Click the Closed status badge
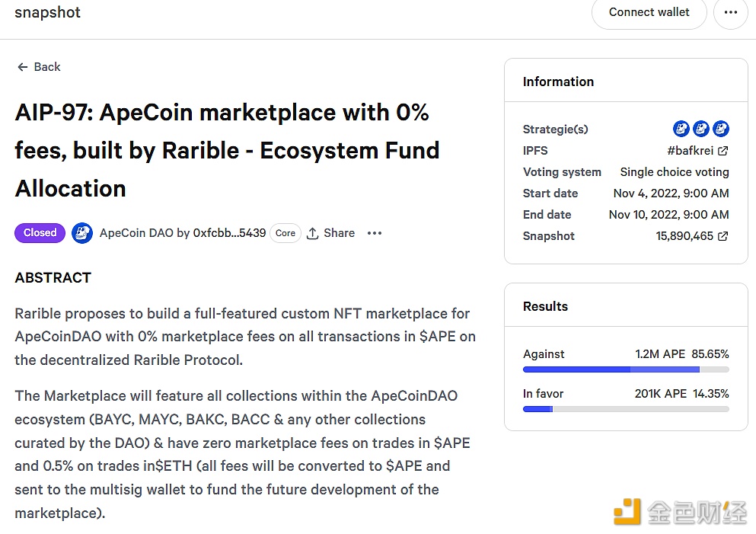Viewport: 756px width, 534px height. 40,233
